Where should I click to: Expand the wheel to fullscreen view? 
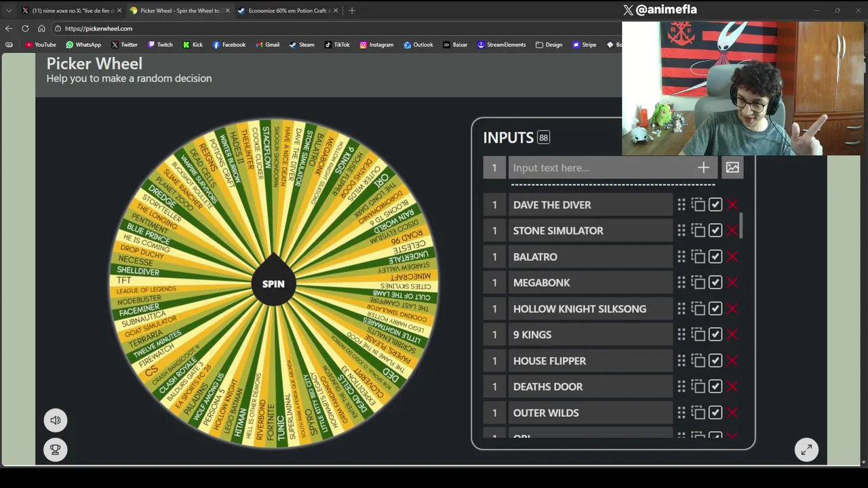(x=806, y=449)
